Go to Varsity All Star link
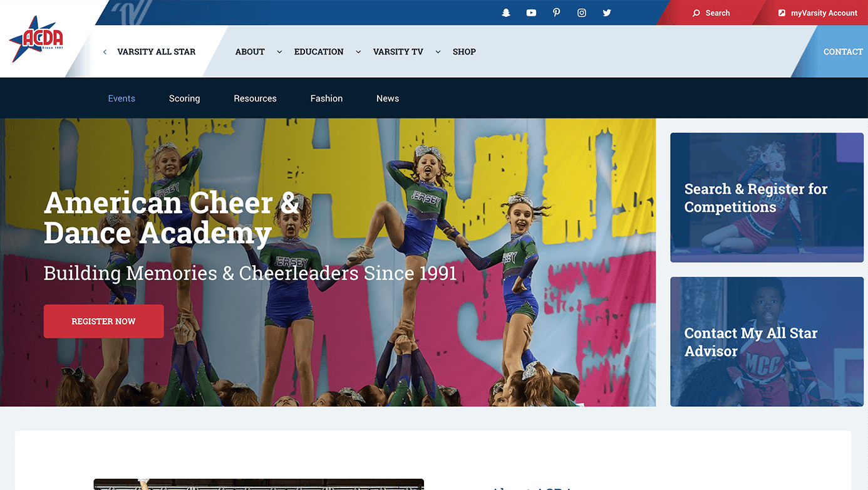868x490 pixels. (157, 52)
